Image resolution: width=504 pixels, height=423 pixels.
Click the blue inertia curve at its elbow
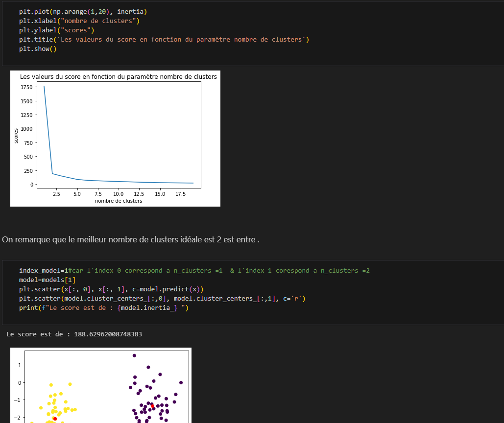tap(52, 173)
